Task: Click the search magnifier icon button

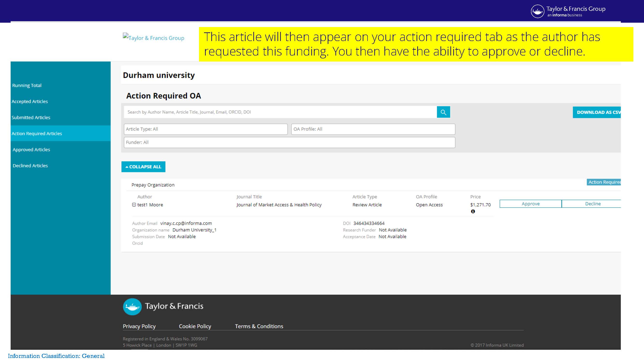Action: 443,112
